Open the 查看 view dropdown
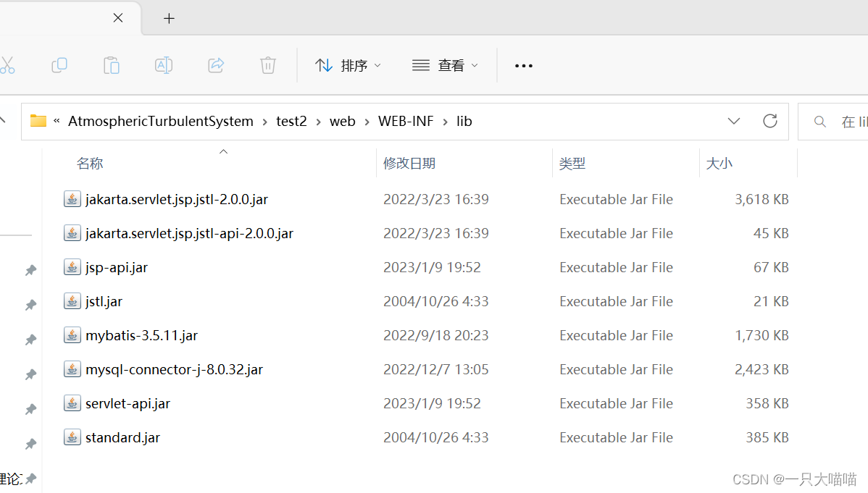 click(x=445, y=65)
